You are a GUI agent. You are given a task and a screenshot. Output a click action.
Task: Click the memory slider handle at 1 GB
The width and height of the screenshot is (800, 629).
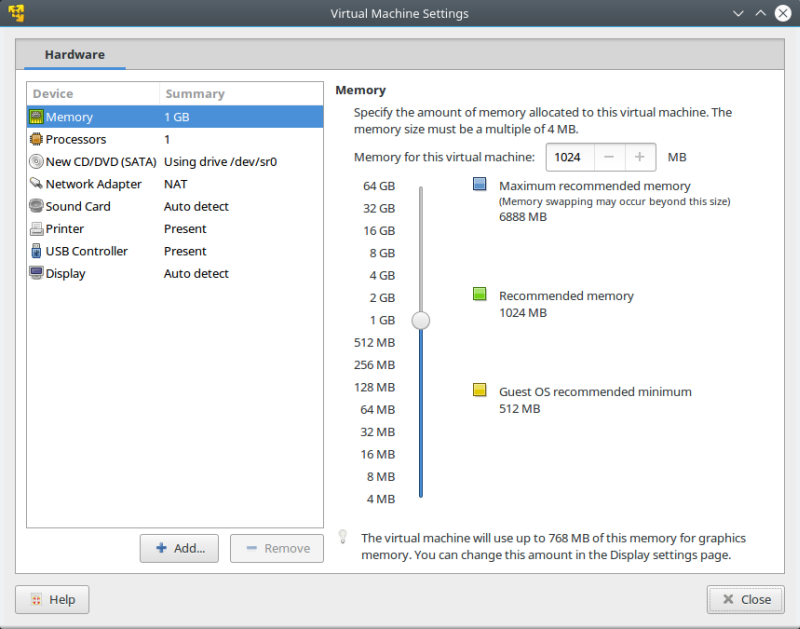tap(420, 320)
